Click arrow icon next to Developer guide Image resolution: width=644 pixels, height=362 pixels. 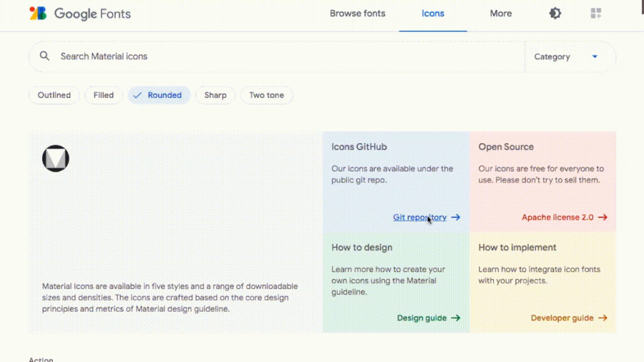[602, 318]
